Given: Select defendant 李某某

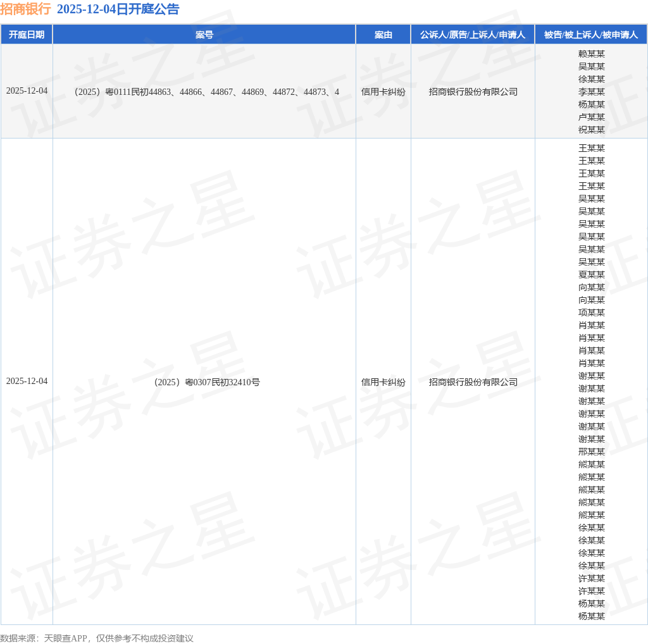Looking at the screenshot, I should (x=592, y=92).
